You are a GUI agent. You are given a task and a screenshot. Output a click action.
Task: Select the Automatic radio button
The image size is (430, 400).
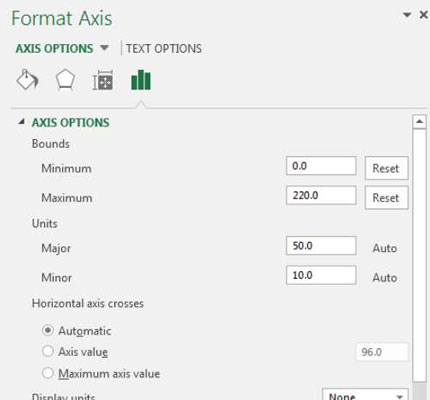point(48,330)
